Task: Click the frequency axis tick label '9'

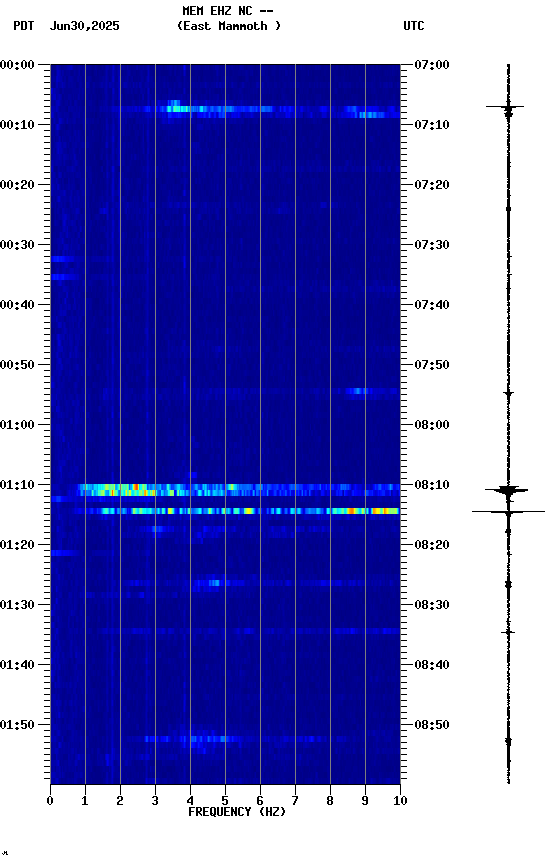Action: 365,801
